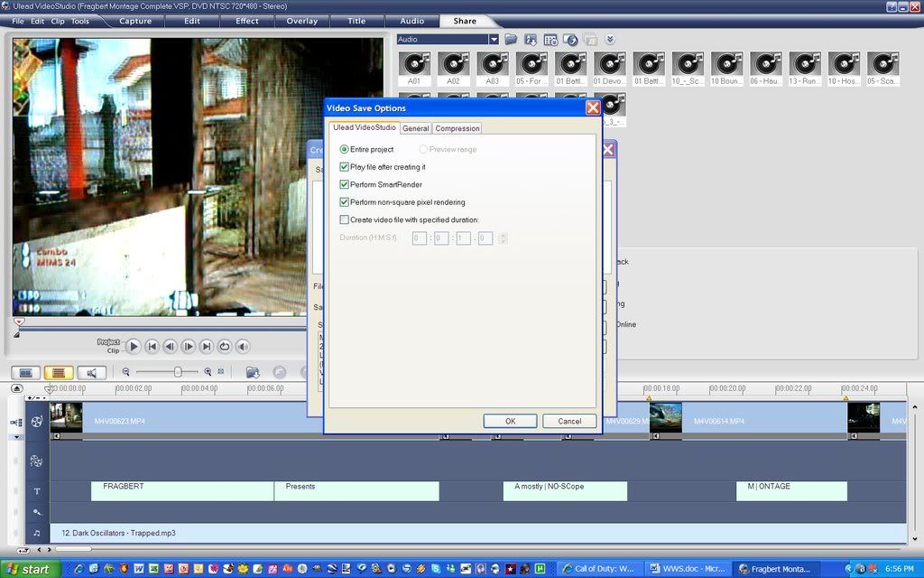
Task: Enable Create video file with specified duration
Action: pyautogui.click(x=344, y=219)
